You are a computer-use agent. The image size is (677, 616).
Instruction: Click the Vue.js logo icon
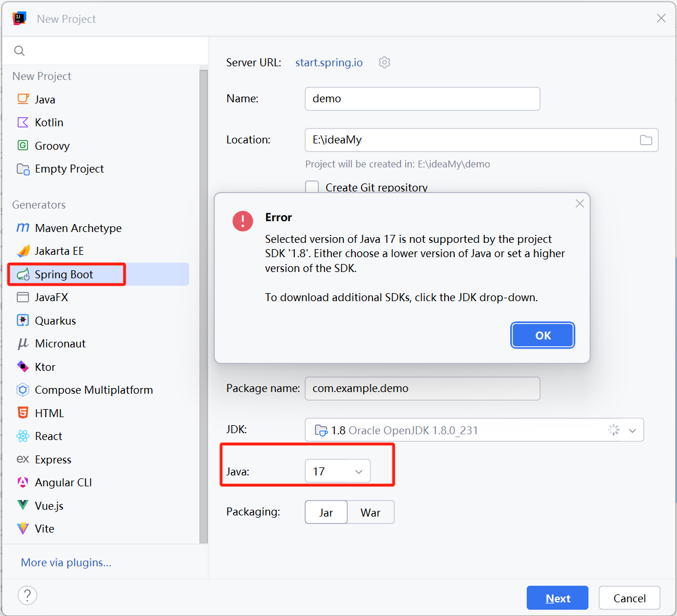pyautogui.click(x=23, y=505)
